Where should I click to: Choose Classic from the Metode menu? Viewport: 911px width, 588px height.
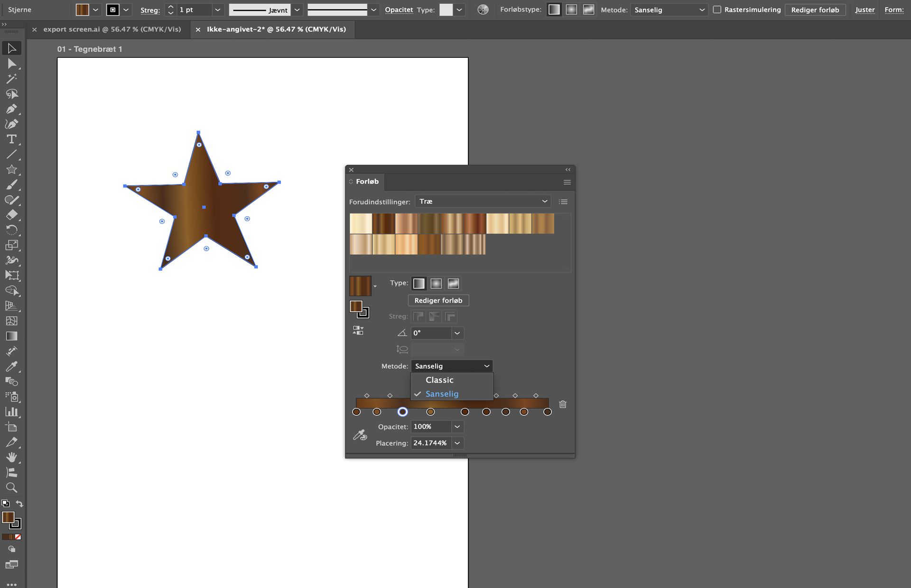pos(439,380)
